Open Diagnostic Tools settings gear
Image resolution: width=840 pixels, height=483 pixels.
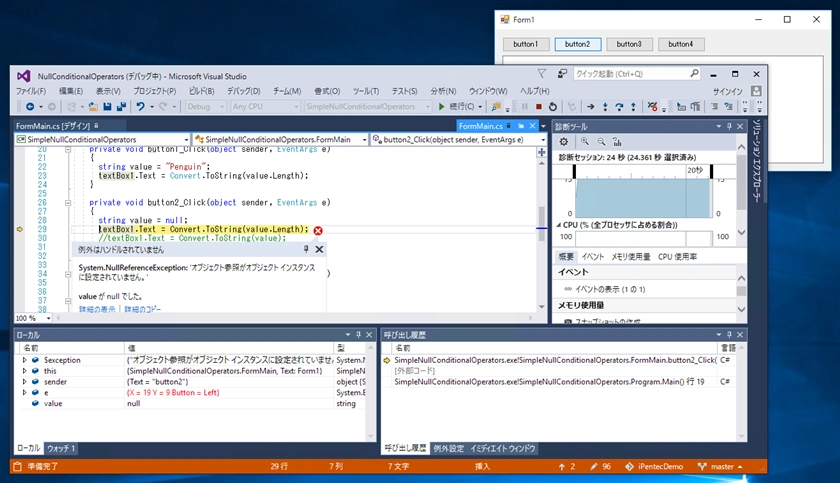564,142
